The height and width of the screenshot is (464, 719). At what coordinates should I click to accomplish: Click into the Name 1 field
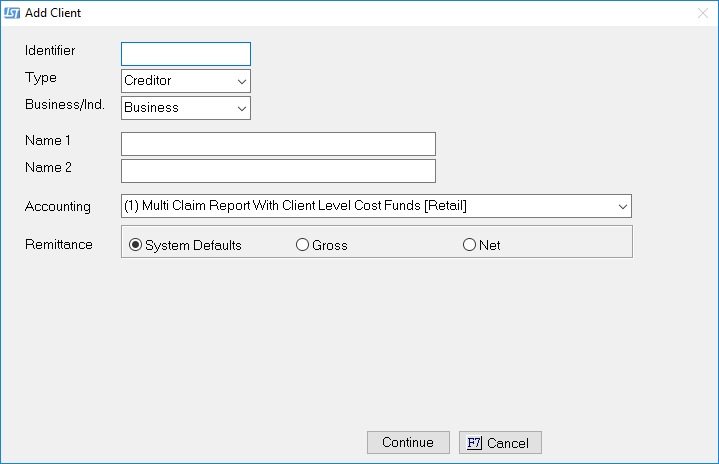[x=278, y=144]
